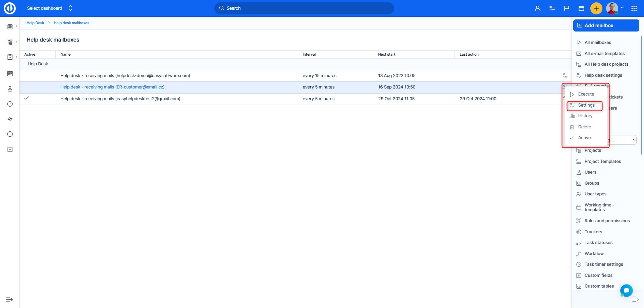Open the ER-customer@email.cz mailbox link

(x=112, y=87)
